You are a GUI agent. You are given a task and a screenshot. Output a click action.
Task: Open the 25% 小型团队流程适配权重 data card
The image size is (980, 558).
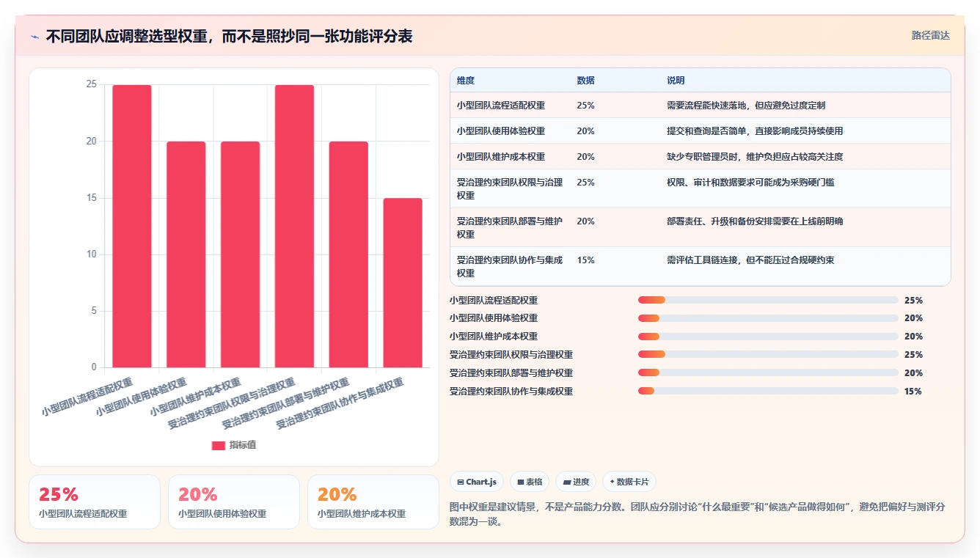pyautogui.click(x=95, y=502)
